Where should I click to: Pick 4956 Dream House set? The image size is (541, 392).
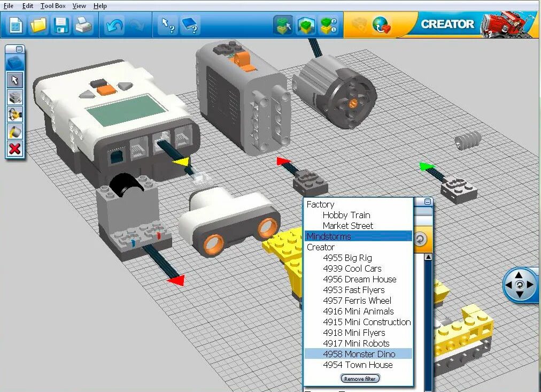[360, 279]
